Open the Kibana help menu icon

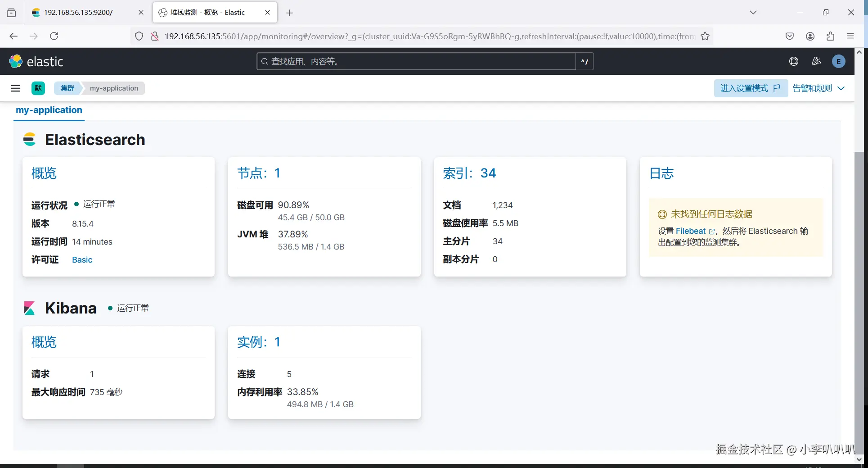794,61
